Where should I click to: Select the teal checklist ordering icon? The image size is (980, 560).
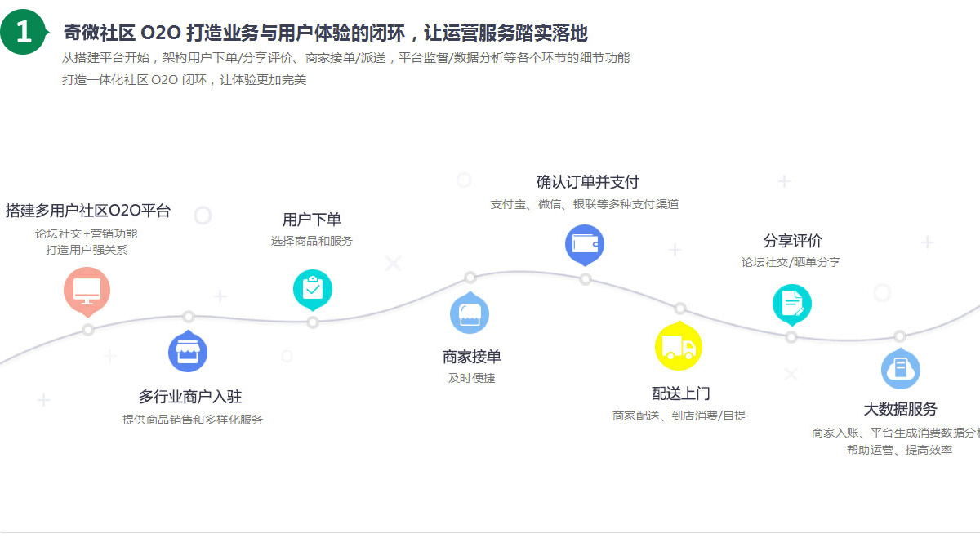(x=312, y=288)
